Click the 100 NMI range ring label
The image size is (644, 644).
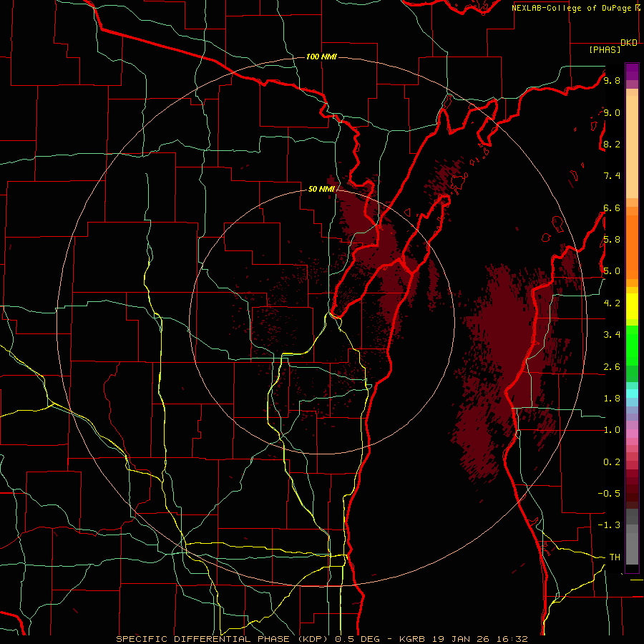[x=321, y=57]
